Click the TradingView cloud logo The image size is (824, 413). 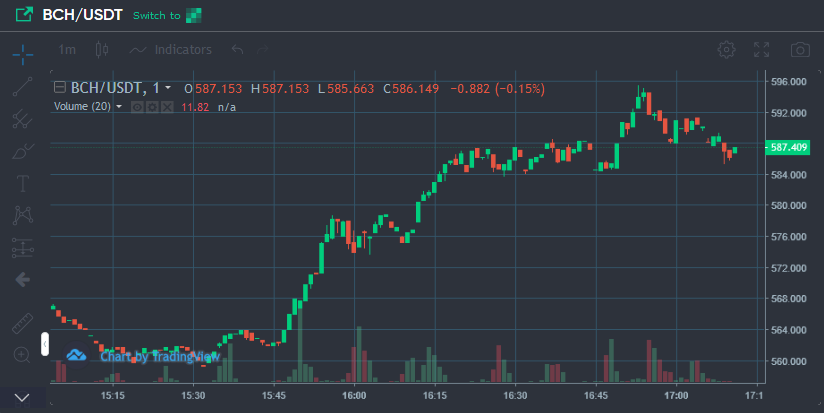click(77, 355)
